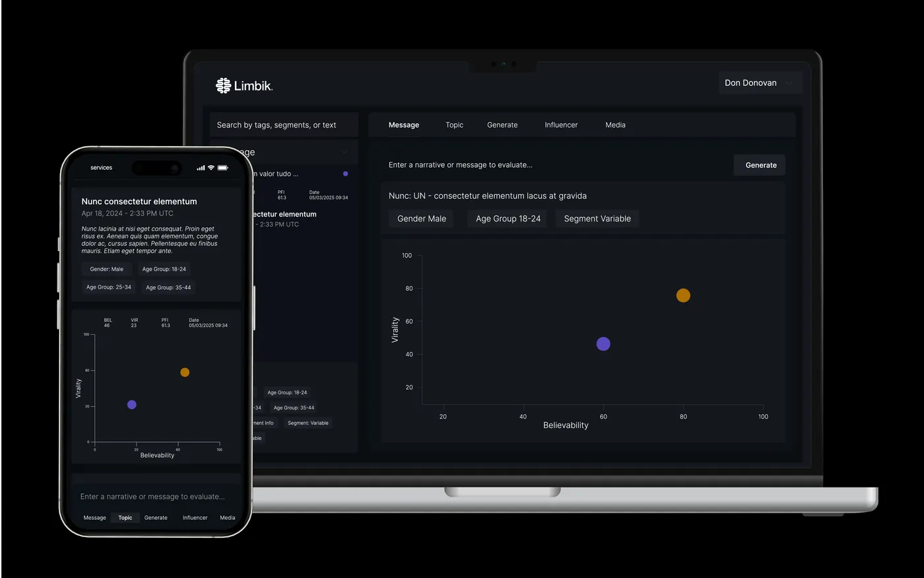
Task: Select the purple data point on laptop chart
Action: (x=603, y=343)
